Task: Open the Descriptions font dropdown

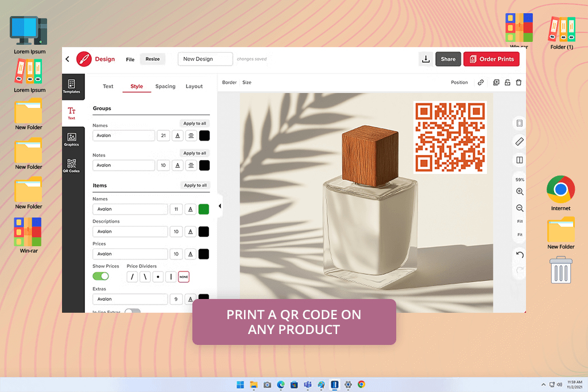Action: pos(130,232)
